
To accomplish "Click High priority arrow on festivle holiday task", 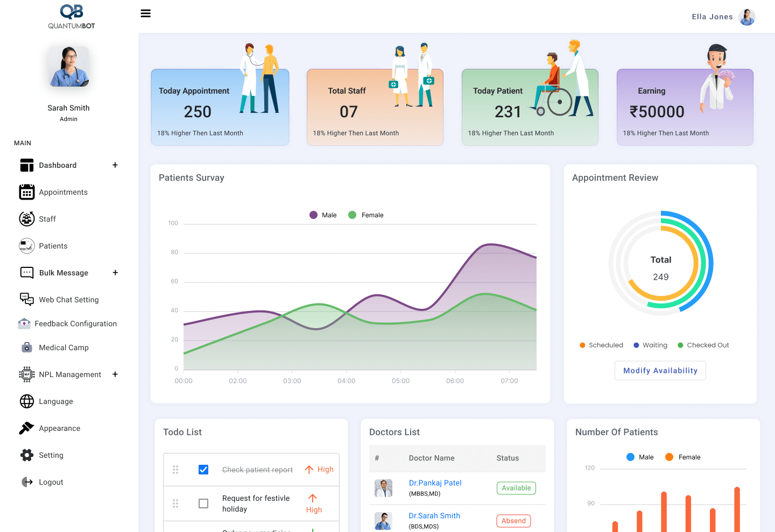I will [x=313, y=498].
